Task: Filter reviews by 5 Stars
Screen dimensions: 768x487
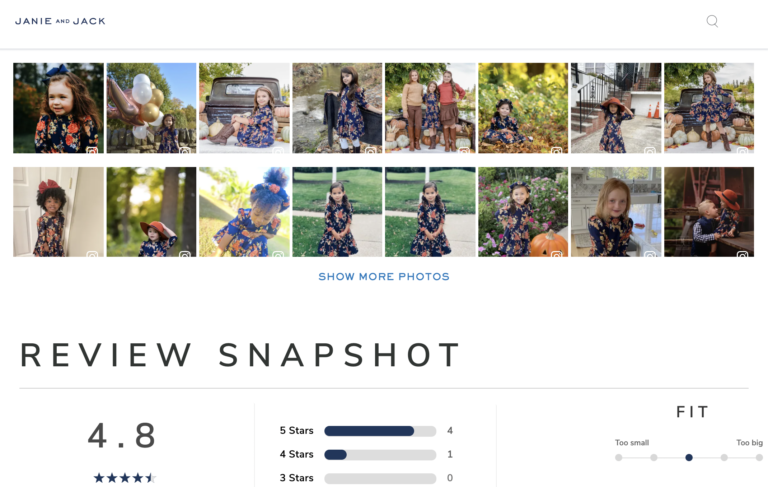Action: [x=296, y=431]
